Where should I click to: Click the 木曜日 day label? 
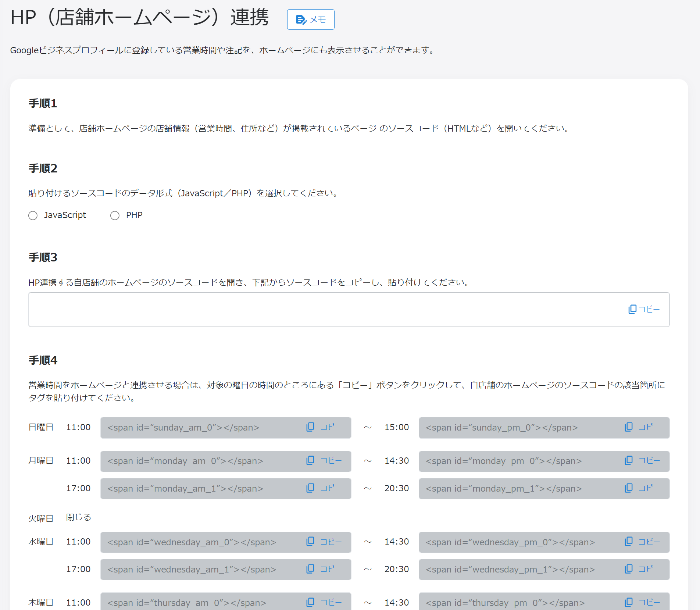[x=41, y=603]
